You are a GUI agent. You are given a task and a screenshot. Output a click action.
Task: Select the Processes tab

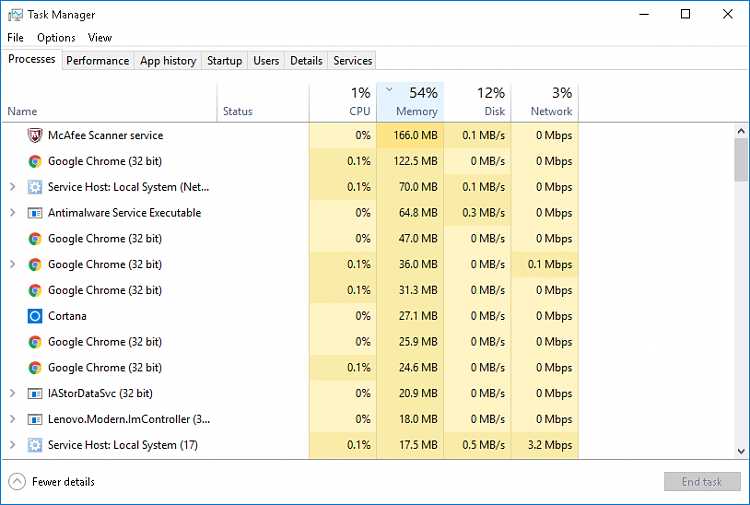[x=32, y=59]
